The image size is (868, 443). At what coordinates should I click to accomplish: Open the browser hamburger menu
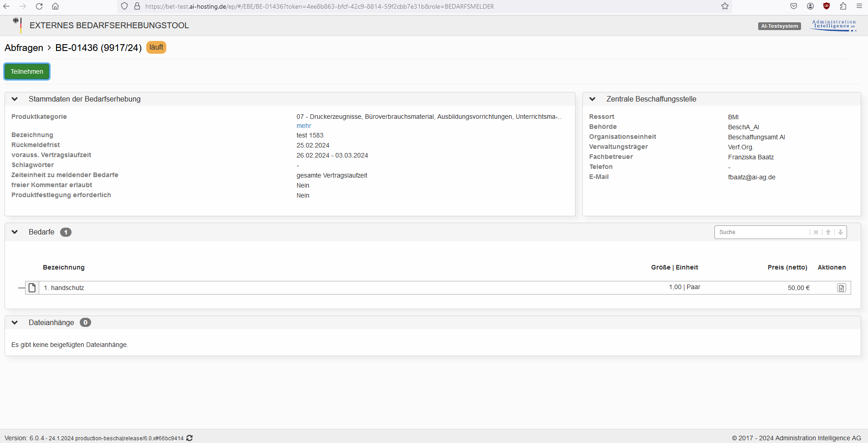click(859, 6)
